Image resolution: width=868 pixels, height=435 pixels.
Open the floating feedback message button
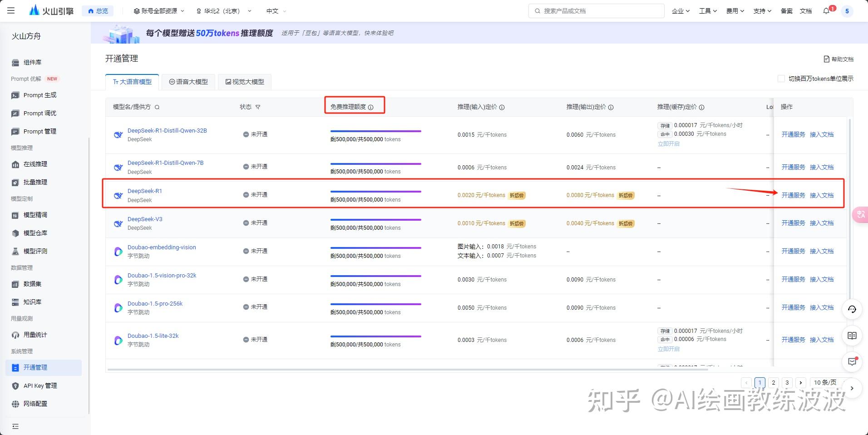(x=852, y=362)
